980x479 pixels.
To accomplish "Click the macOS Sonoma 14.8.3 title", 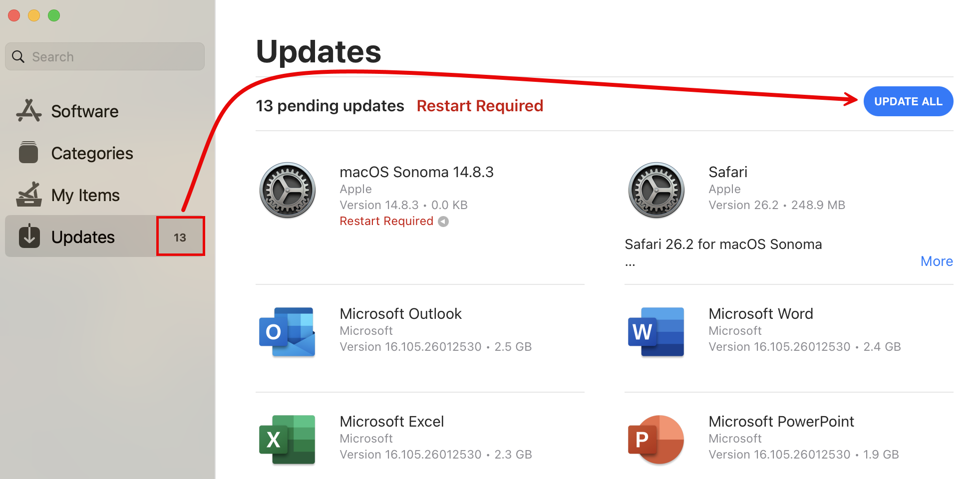I will point(416,172).
